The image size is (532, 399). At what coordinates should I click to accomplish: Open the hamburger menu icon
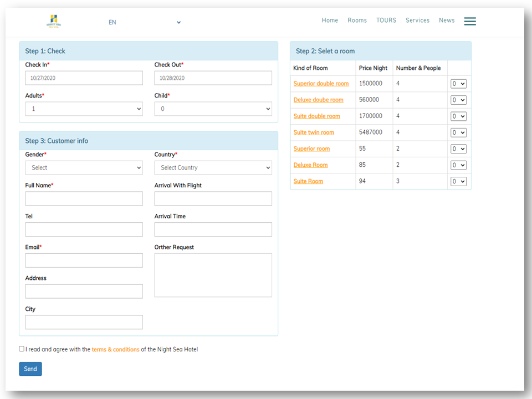(x=470, y=21)
